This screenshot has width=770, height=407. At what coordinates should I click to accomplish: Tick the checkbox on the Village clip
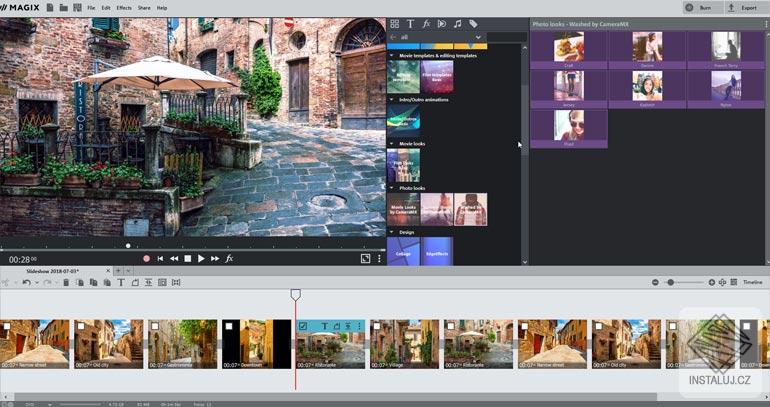[377, 326]
